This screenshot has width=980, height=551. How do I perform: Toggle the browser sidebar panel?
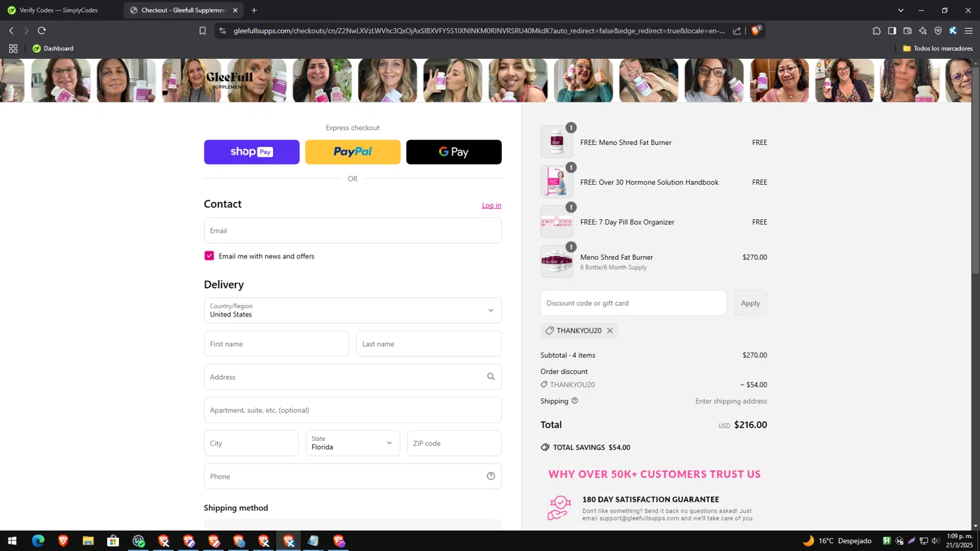click(892, 31)
